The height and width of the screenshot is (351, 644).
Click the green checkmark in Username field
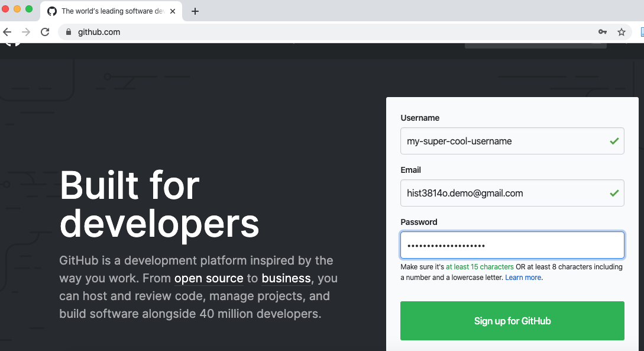[614, 141]
